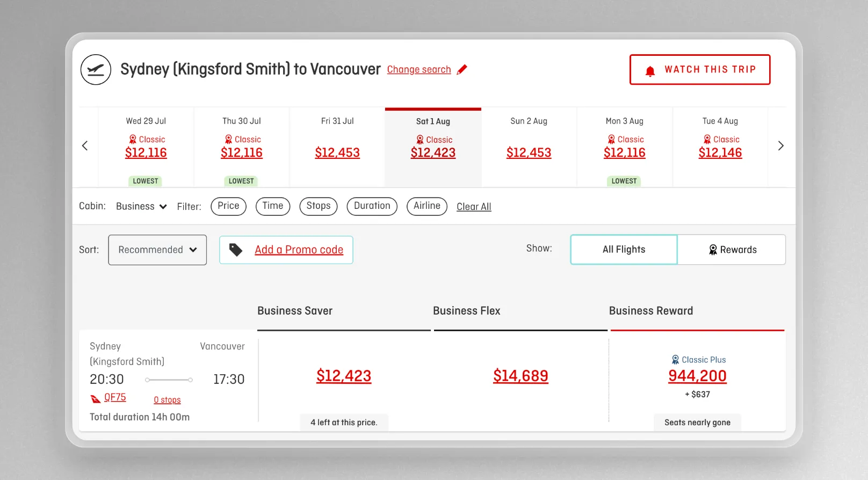Click the 0 stops link

tap(167, 400)
